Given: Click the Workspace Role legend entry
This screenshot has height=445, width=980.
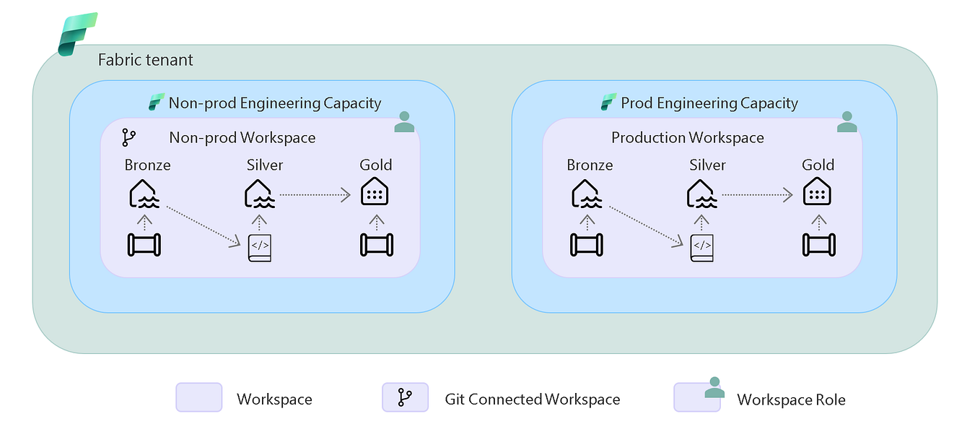Looking at the screenshot, I should [x=791, y=398].
